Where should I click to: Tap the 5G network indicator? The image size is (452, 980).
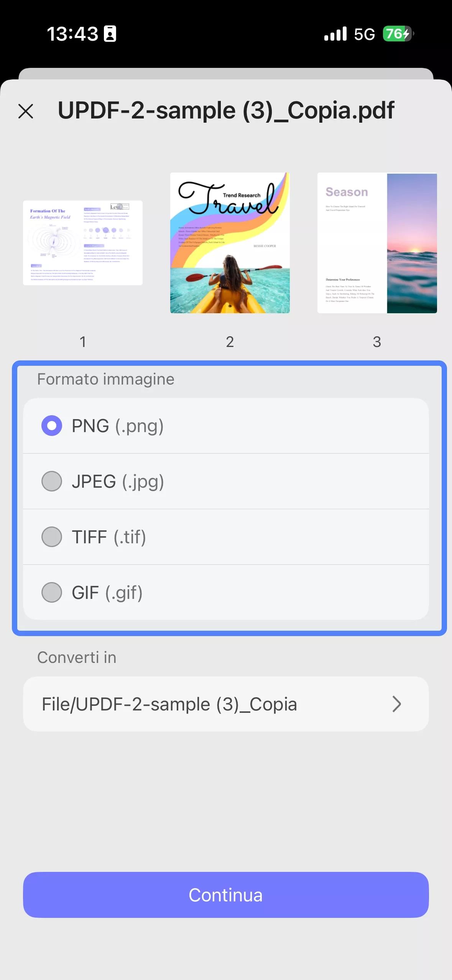(x=364, y=34)
